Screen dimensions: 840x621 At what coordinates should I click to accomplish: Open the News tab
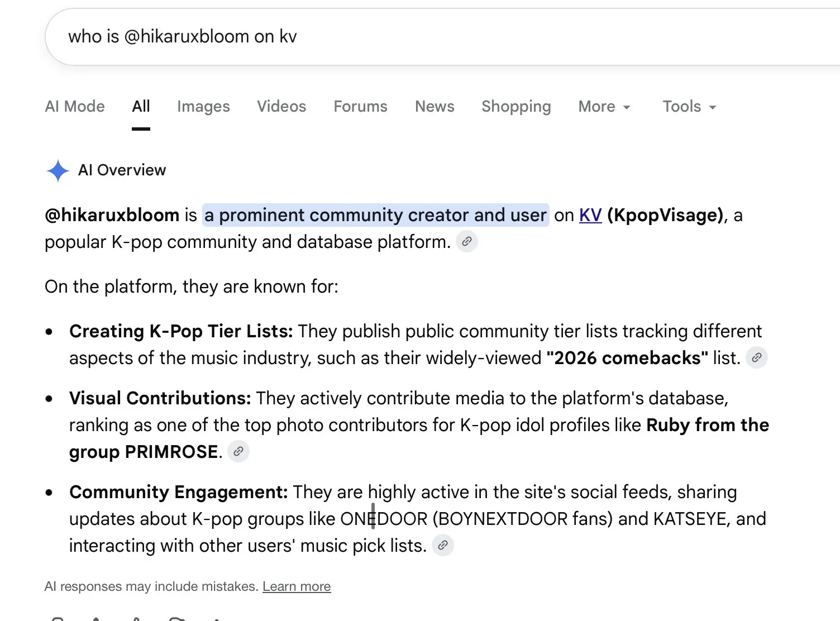435,106
